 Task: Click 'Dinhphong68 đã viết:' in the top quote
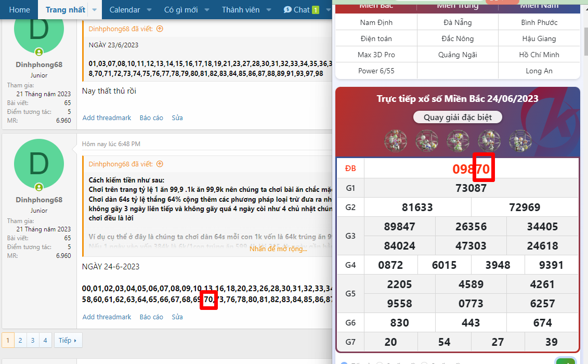[x=121, y=29]
